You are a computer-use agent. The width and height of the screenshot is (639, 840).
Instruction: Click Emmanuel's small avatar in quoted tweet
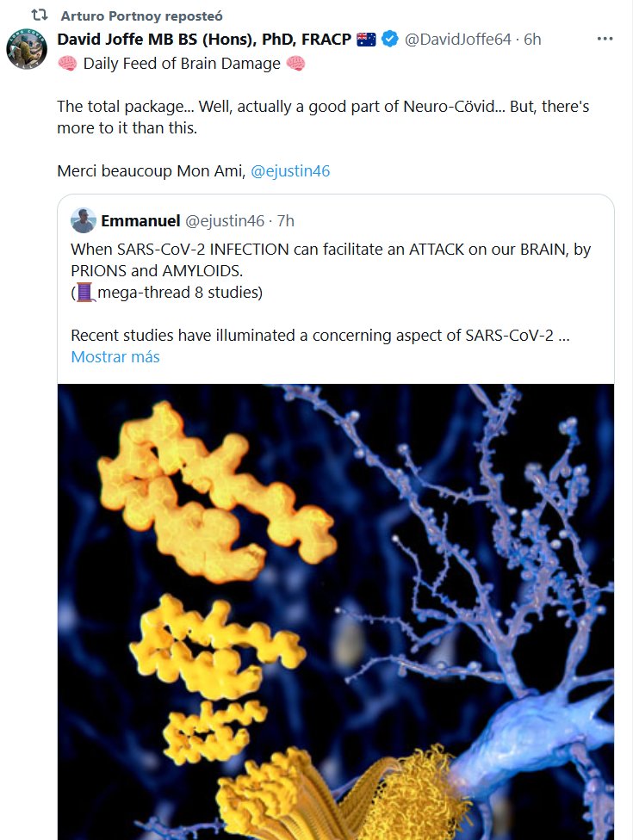pyautogui.click(x=84, y=220)
